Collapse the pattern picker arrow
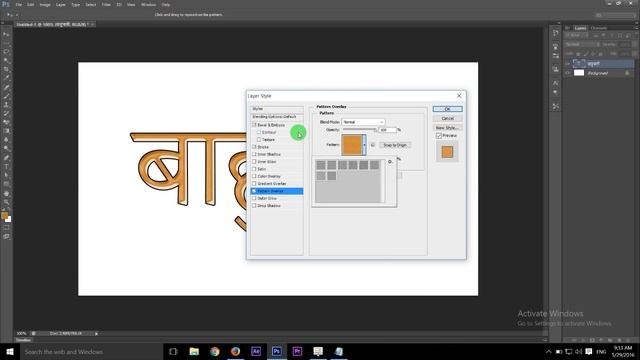Viewport: 640px width, 360px height. point(364,145)
